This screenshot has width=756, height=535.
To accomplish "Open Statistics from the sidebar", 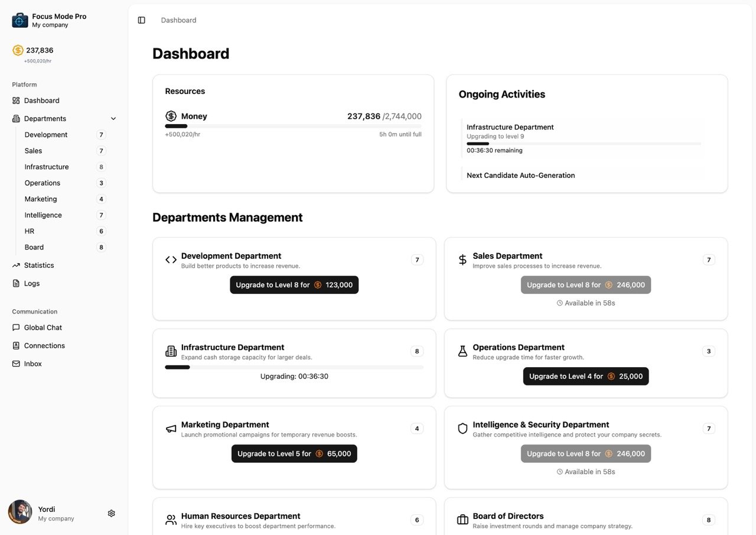I will point(39,265).
